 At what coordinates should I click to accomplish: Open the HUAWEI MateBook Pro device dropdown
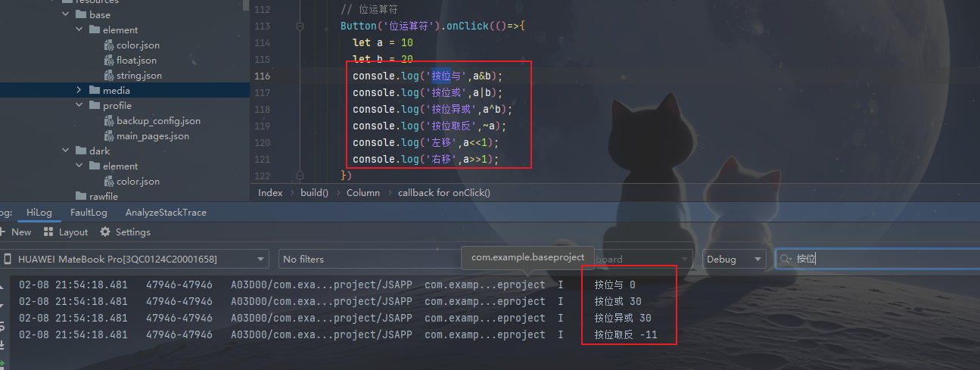pos(135,259)
